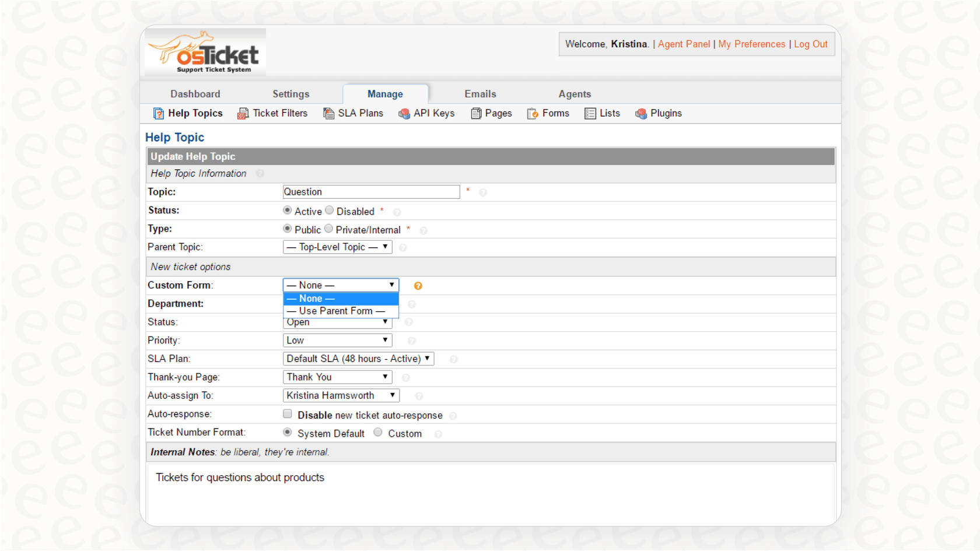
Task: Choose Private/Internal type
Action: point(328,228)
